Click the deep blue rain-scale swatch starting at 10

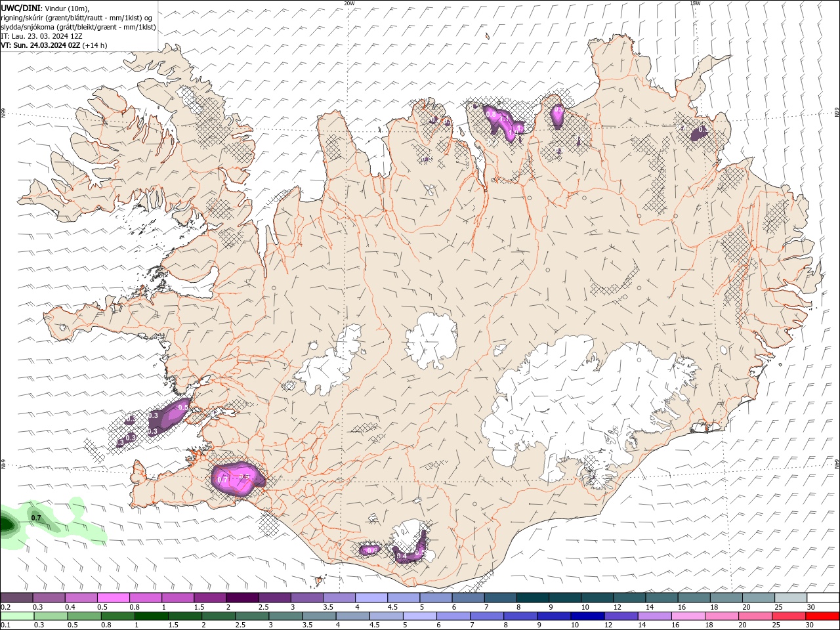pos(587,616)
